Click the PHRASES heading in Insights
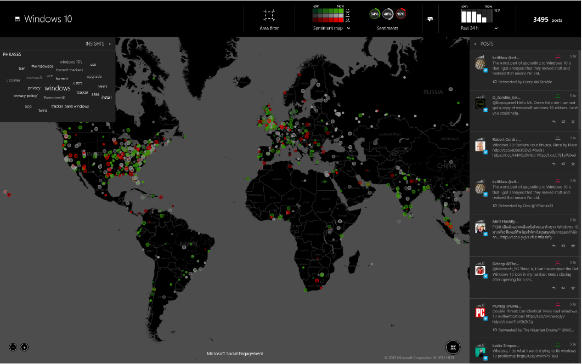The width and height of the screenshot is (582, 364). click(12, 55)
